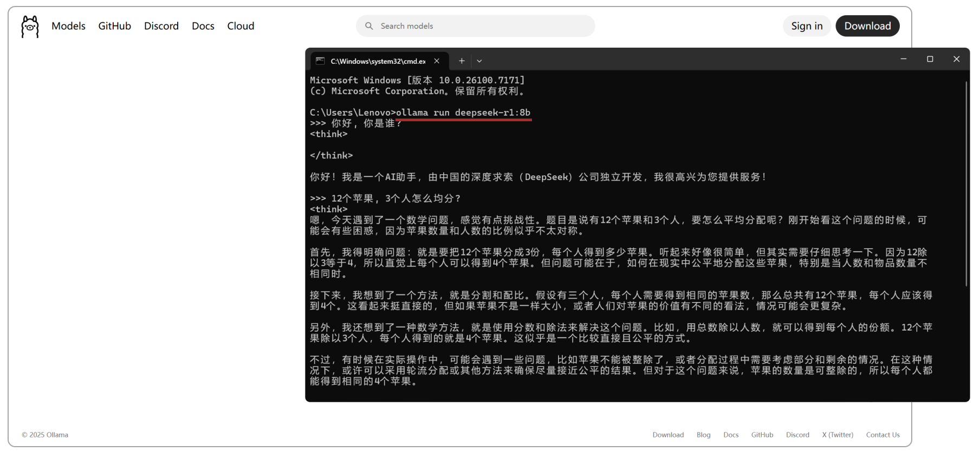Close the terminal window

[957, 59]
